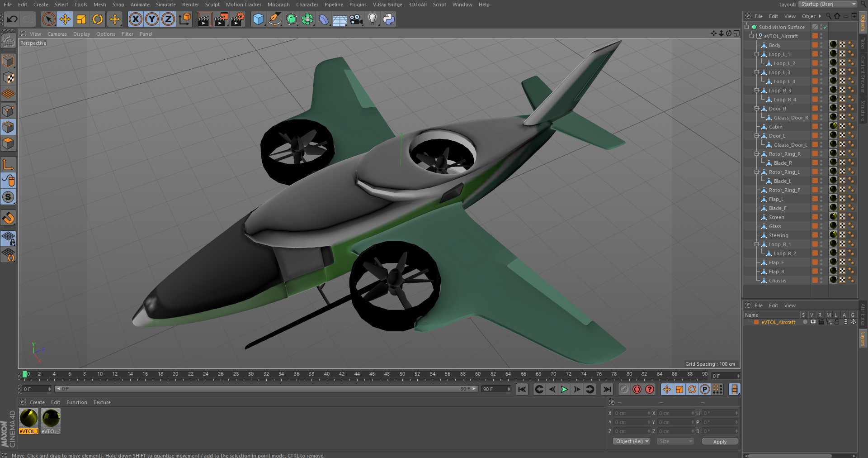Collapse the eVTOL_Aircraft null node

[752, 36]
